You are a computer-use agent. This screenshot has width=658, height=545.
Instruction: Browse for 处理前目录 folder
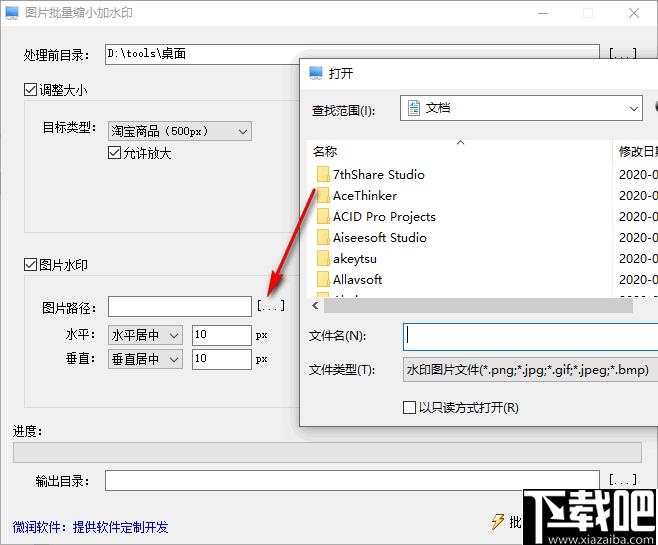(623, 54)
